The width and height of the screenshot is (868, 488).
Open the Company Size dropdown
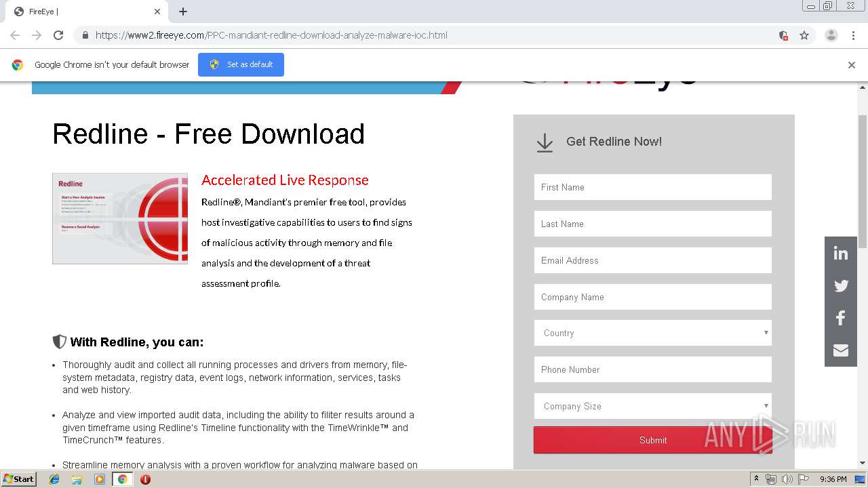click(652, 406)
